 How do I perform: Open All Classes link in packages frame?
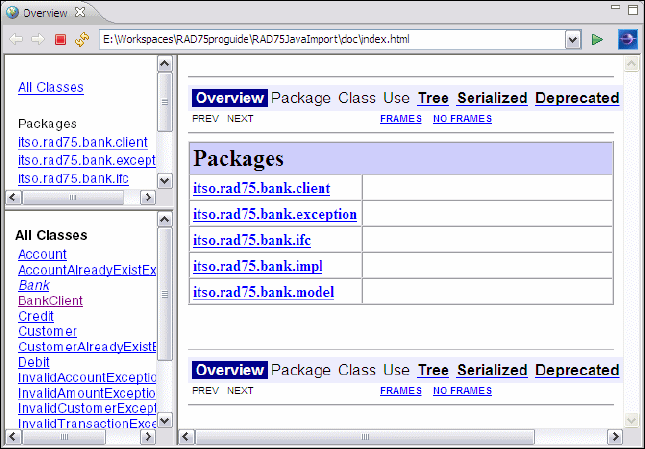coord(51,87)
